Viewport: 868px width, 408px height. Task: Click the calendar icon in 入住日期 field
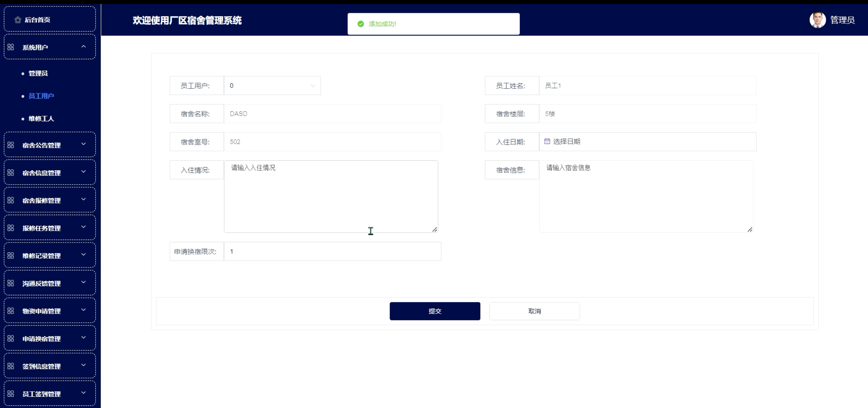547,142
